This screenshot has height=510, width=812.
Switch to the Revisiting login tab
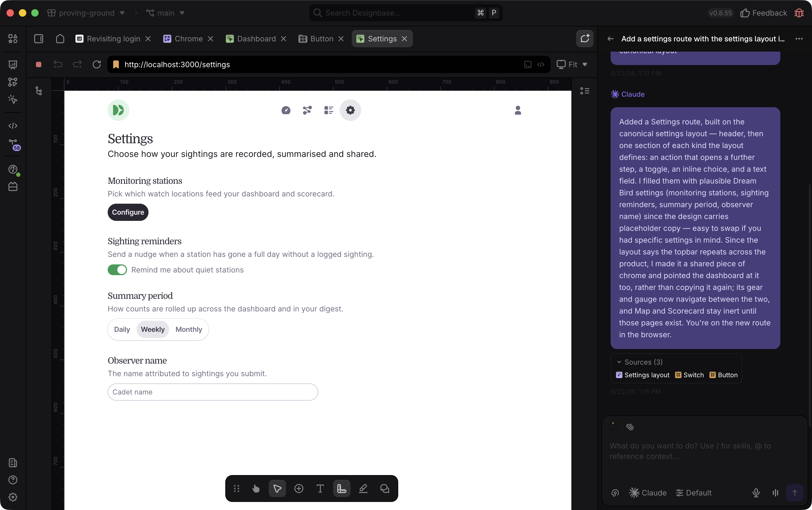(x=113, y=39)
